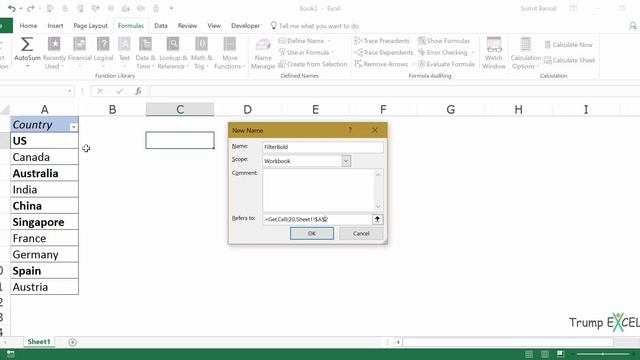Click Cancel in New Name dialog
This screenshot has height=360, width=640.
coord(361,233)
